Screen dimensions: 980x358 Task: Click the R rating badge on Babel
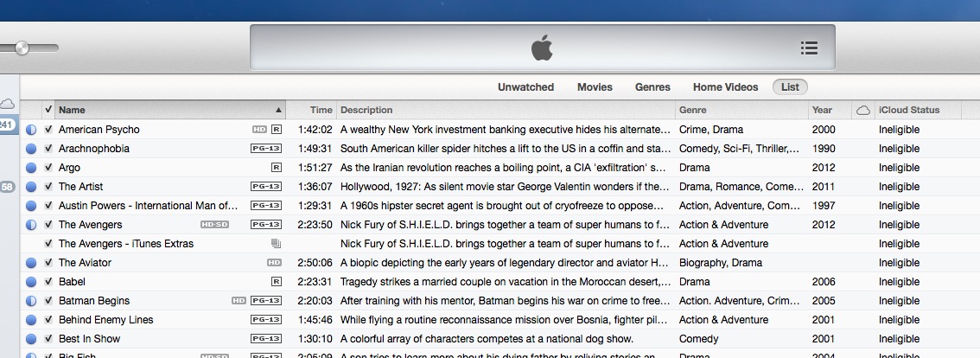pos(277,282)
